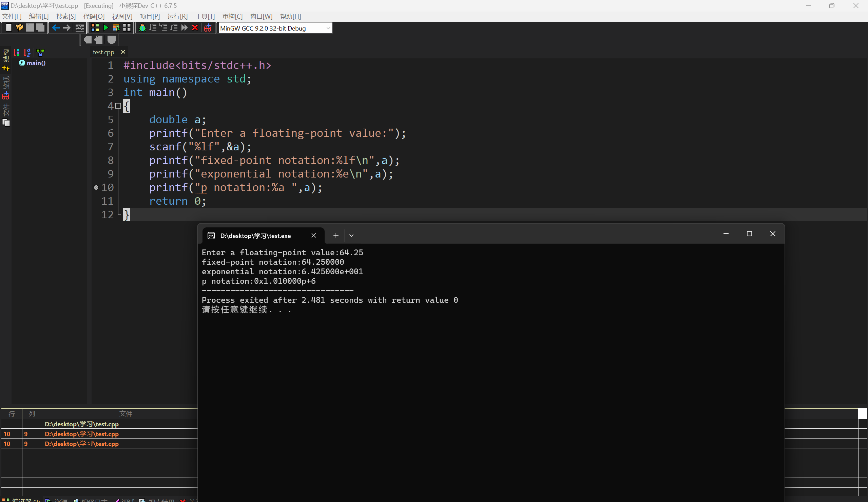Open the 搜索[S] menu

tap(66, 16)
